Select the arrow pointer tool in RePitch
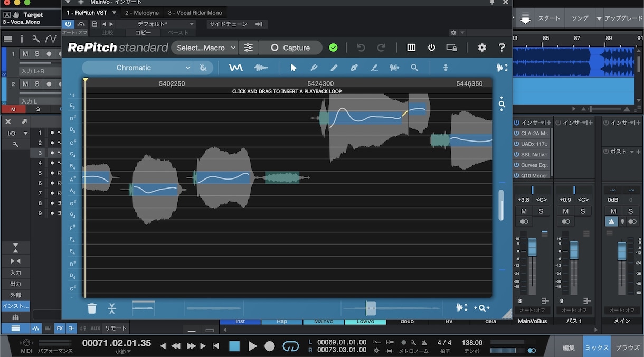The width and height of the screenshot is (644, 357). click(x=293, y=68)
